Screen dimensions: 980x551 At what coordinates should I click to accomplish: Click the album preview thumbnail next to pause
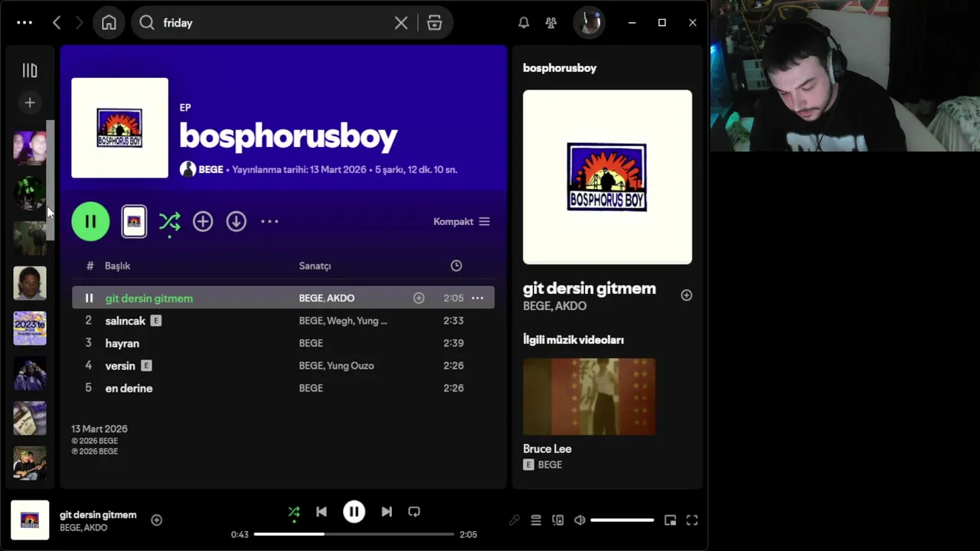(x=134, y=222)
